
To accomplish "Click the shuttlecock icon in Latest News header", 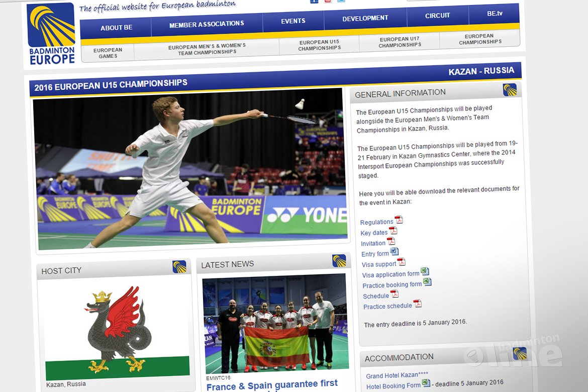I will pyautogui.click(x=339, y=260).
